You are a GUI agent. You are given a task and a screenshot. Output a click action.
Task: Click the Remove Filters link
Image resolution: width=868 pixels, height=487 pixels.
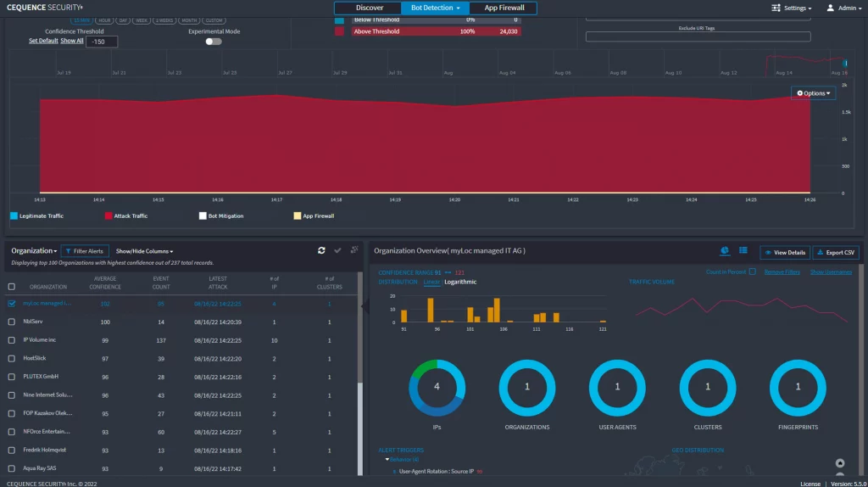(x=782, y=272)
